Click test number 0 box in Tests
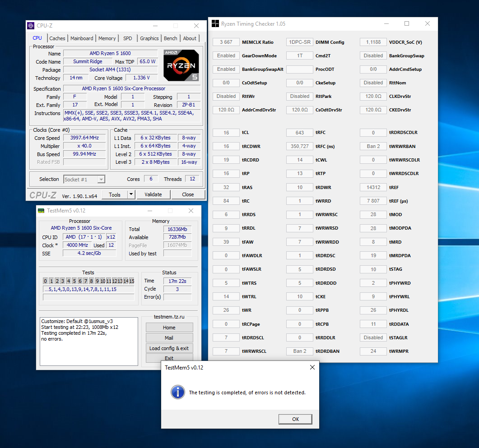This screenshot has width=479, height=448. click(x=45, y=281)
